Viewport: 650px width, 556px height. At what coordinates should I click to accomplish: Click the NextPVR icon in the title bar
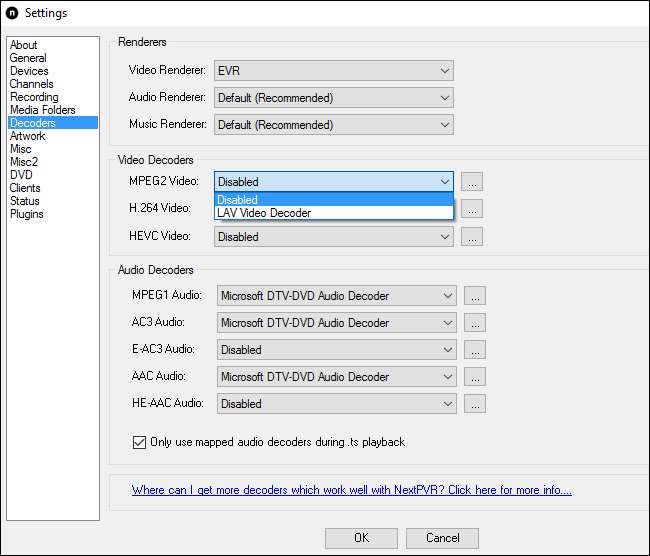click(x=12, y=15)
